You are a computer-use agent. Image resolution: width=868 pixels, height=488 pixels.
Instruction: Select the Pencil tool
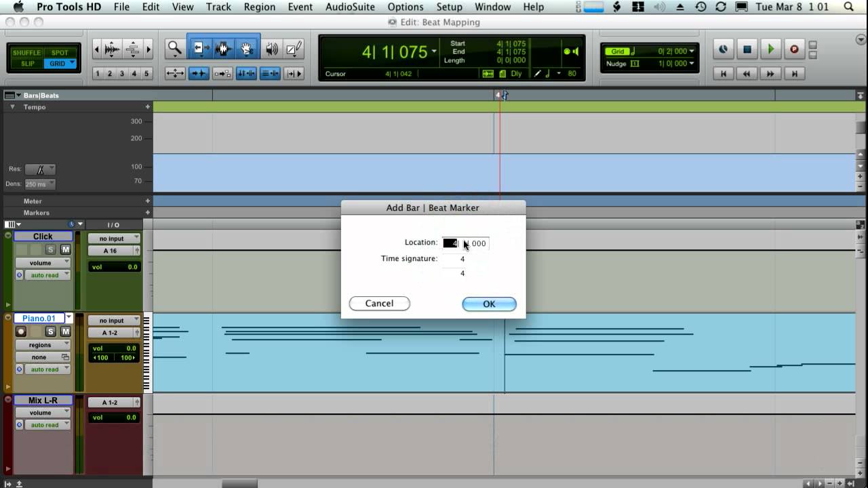(x=294, y=49)
